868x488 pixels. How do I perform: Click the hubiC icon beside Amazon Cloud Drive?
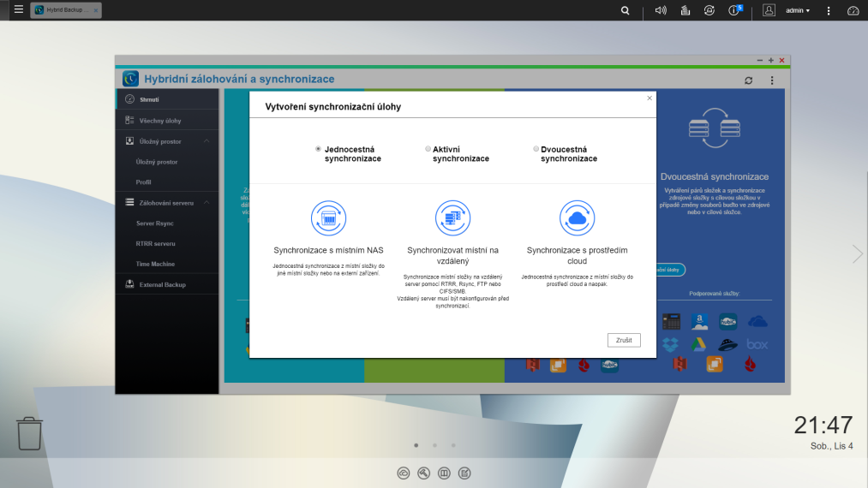pos(728,321)
